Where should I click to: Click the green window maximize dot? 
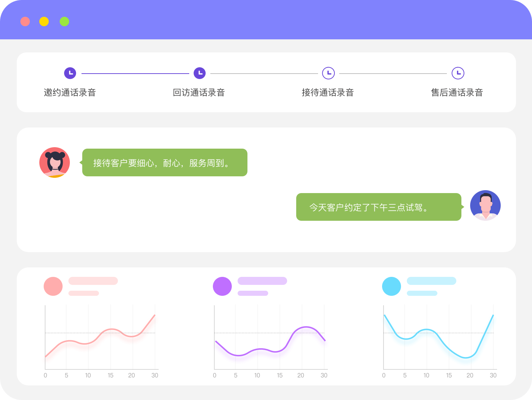click(64, 21)
